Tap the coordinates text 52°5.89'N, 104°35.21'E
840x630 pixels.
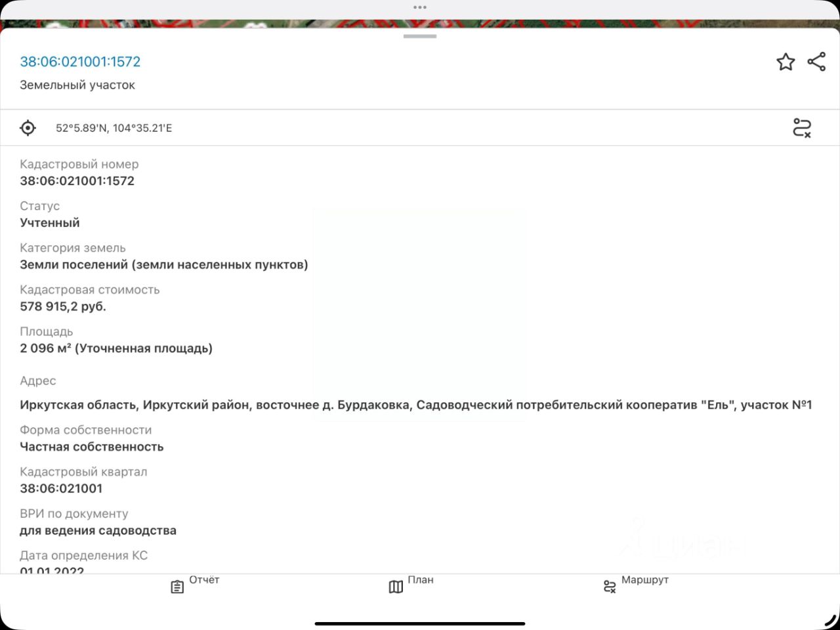click(x=114, y=128)
